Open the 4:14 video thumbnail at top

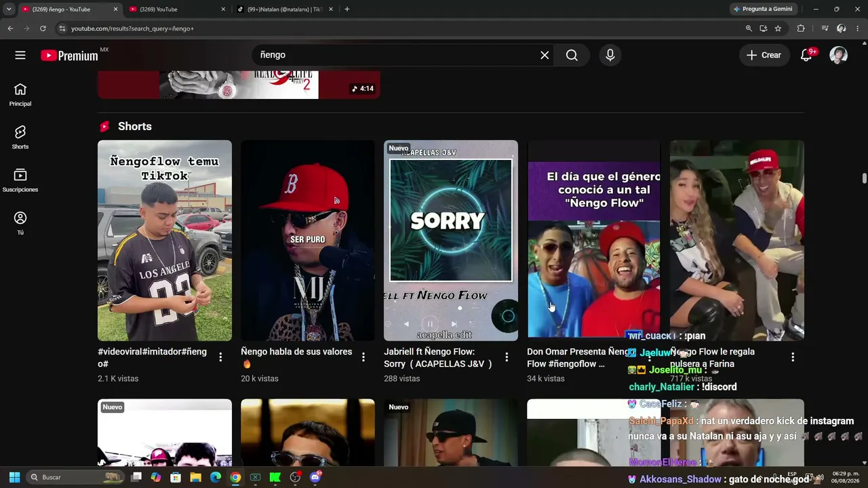tap(239, 85)
